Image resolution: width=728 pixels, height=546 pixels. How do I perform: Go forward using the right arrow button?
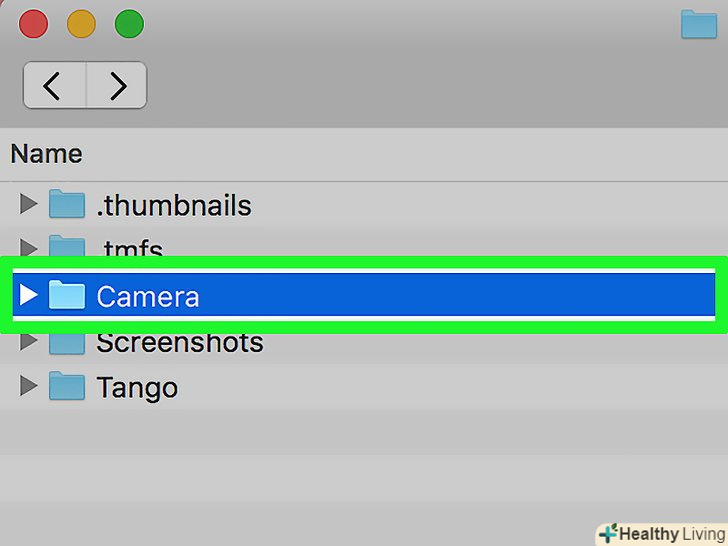pyautogui.click(x=117, y=86)
